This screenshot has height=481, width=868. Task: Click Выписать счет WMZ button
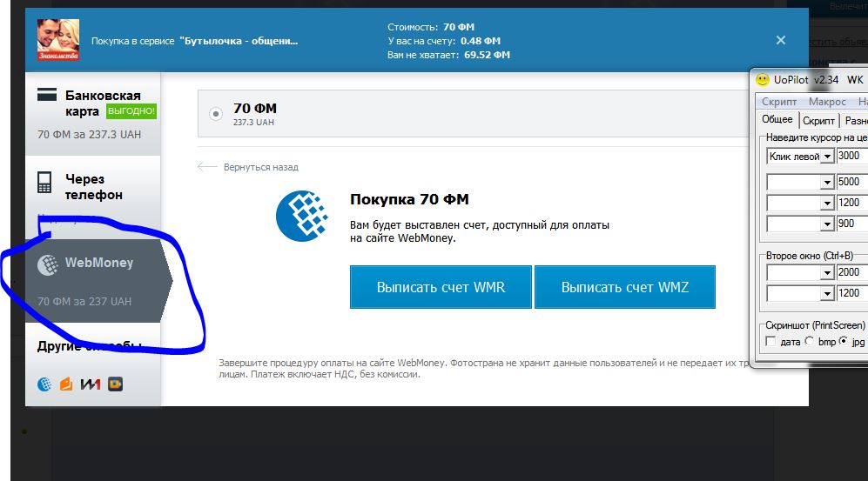[x=625, y=287]
